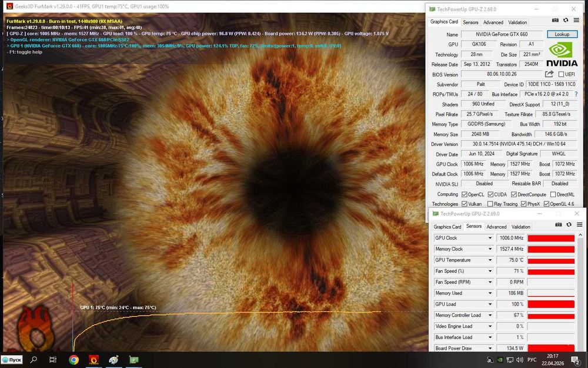588x368 pixels.
Task: Click the Memory Used graph bar
Action: point(551,293)
